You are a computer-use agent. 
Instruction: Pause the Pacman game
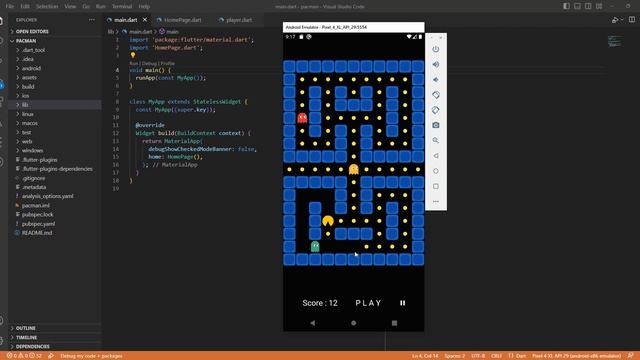[x=402, y=303]
